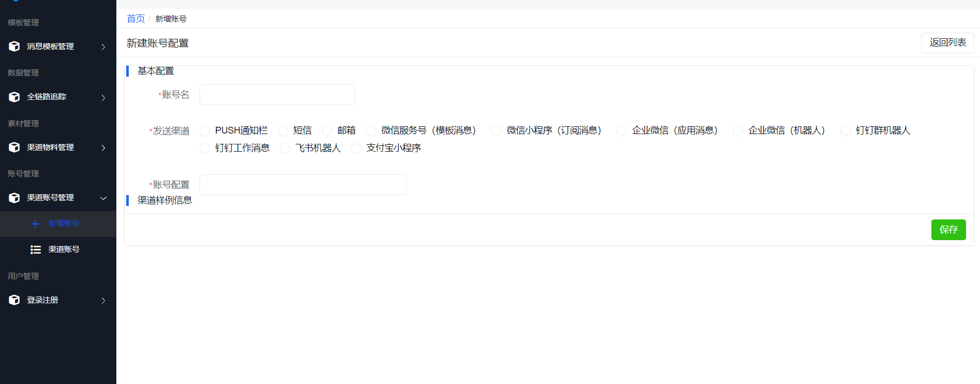
Task: Click the 模板管理 section label
Action: click(x=23, y=23)
